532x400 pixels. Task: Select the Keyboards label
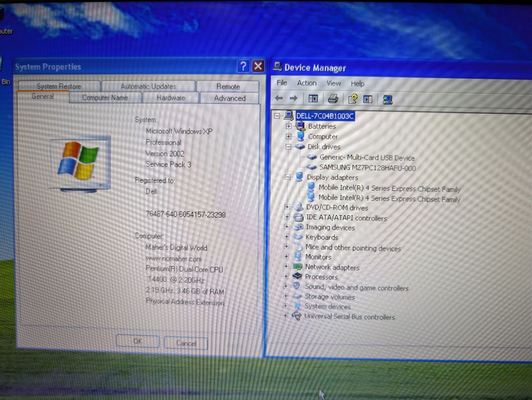[322, 237]
